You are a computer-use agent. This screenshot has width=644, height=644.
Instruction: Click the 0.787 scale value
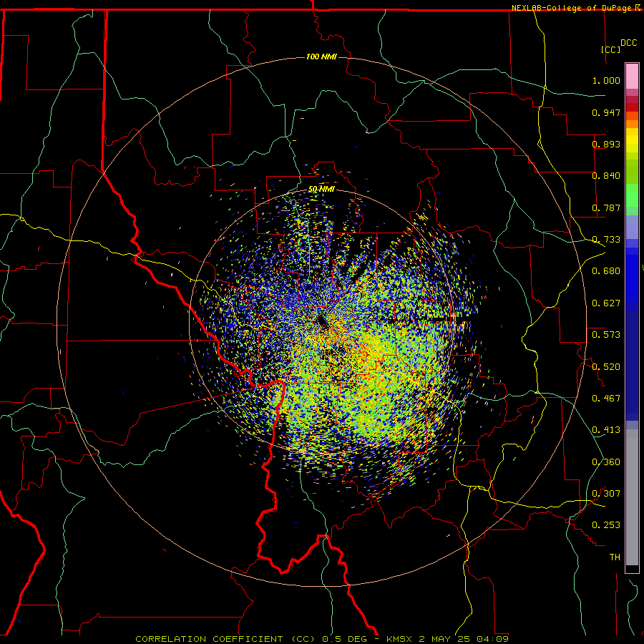(x=606, y=208)
